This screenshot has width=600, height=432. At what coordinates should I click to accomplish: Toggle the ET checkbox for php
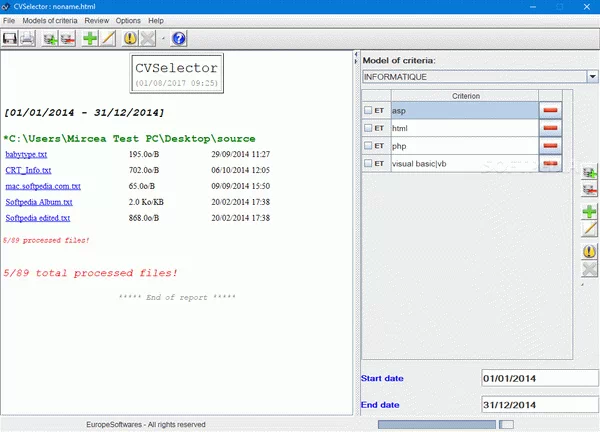pyautogui.click(x=368, y=145)
